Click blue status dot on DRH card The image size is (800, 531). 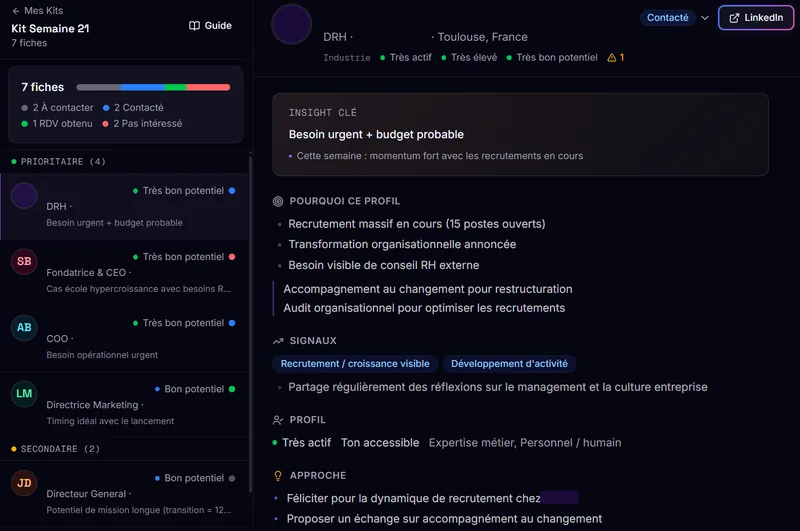click(x=232, y=191)
